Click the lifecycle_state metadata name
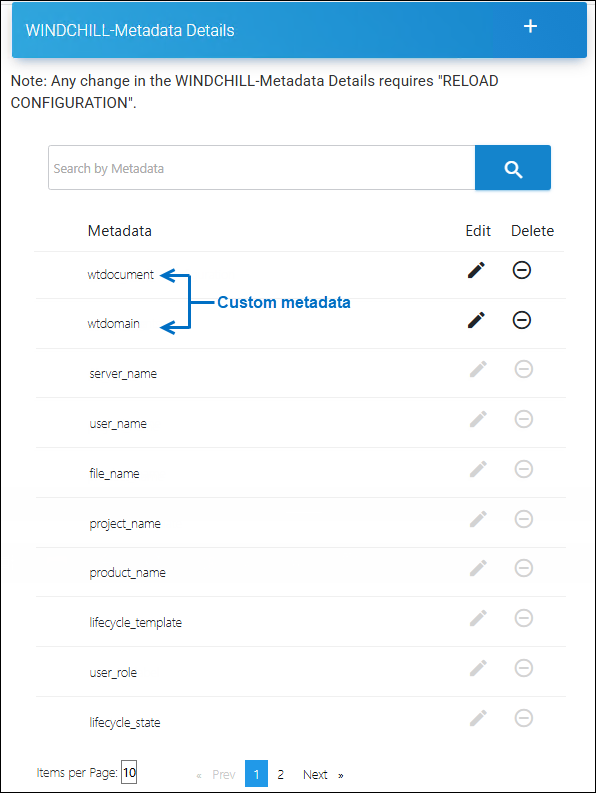 coord(125,723)
